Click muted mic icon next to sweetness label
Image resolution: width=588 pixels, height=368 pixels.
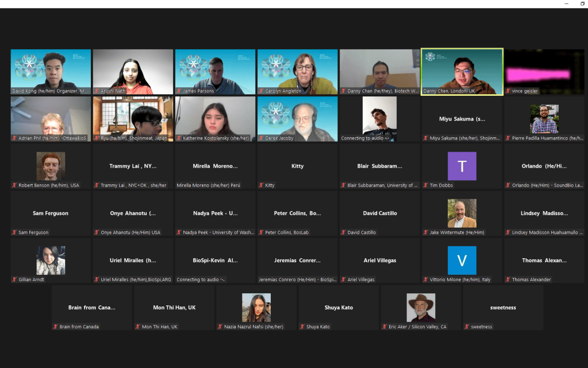point(467,327)
